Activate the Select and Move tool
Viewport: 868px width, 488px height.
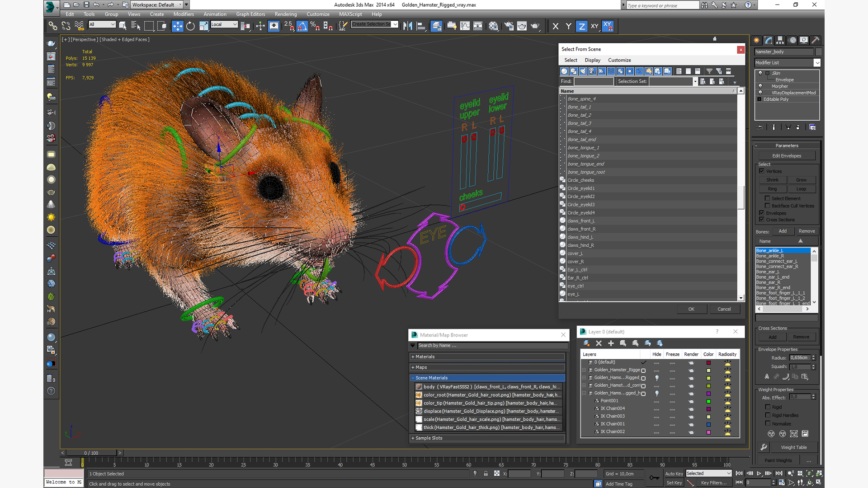tap(177, 26)
